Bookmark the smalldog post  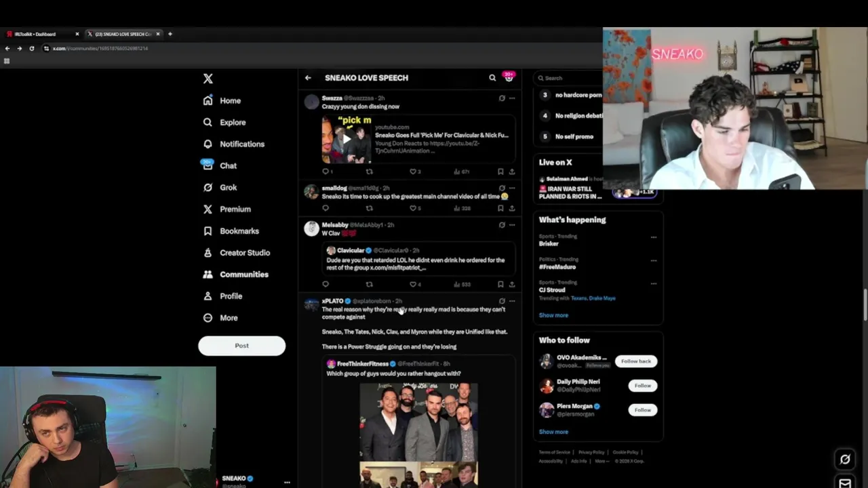pyautogui.click(x=500, y=208)
